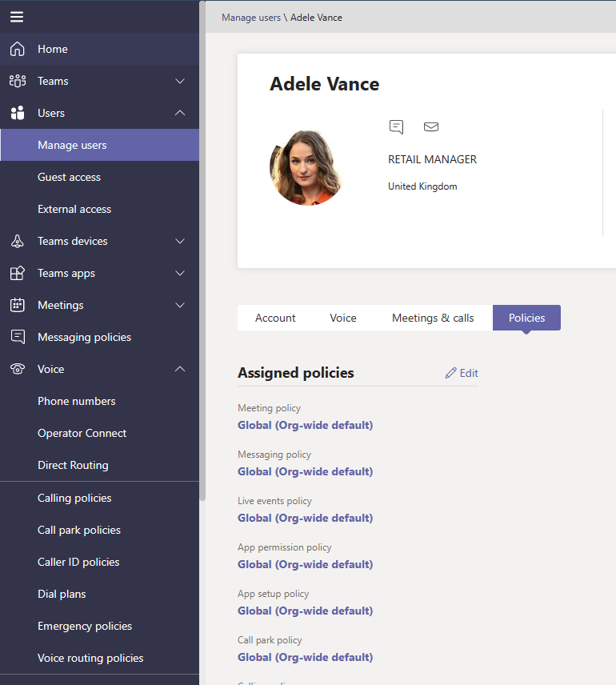Collapse the Users section chevron
This screenshot has height=685, width=616.
coord(180,113)
